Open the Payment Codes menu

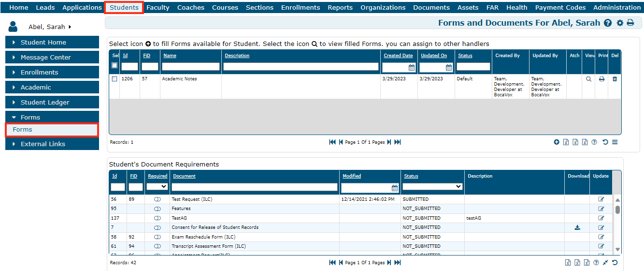coord(560,7)
